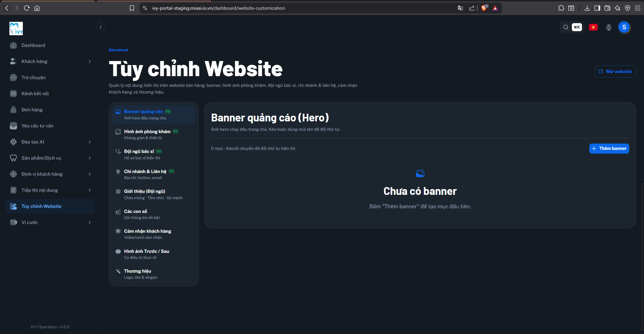
Task: Expand Khách hàng submenu chevron
Action: (x=90, y=61)
